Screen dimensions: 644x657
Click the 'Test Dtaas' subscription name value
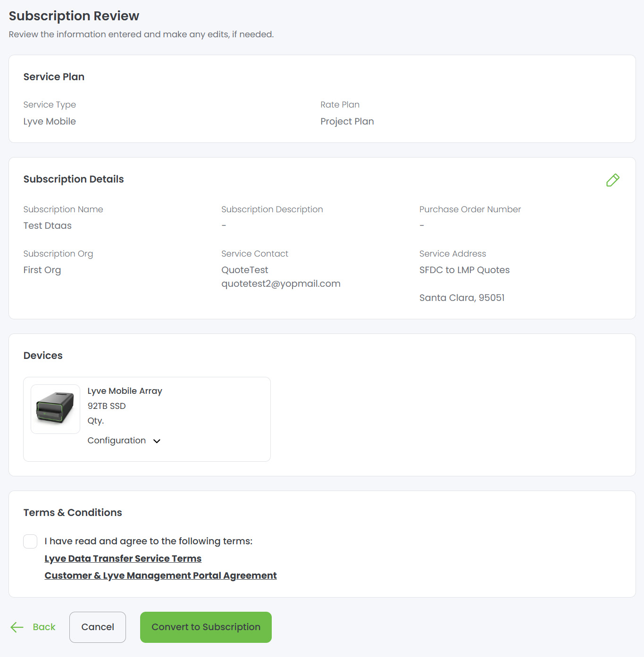pyautogui.click(x=47, y=225)
